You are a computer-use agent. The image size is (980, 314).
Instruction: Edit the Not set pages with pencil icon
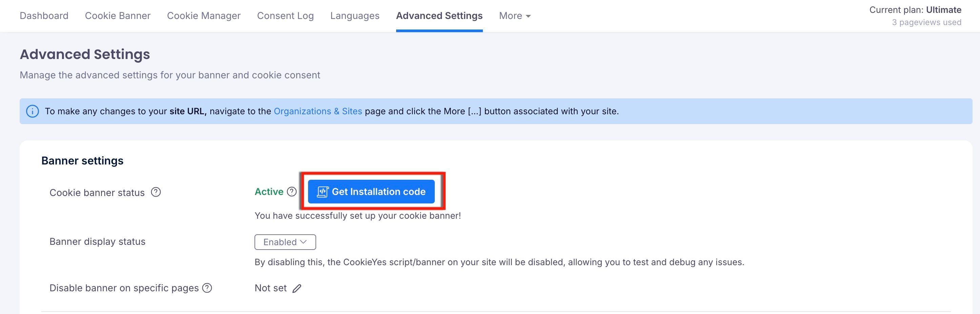[297, 289]
